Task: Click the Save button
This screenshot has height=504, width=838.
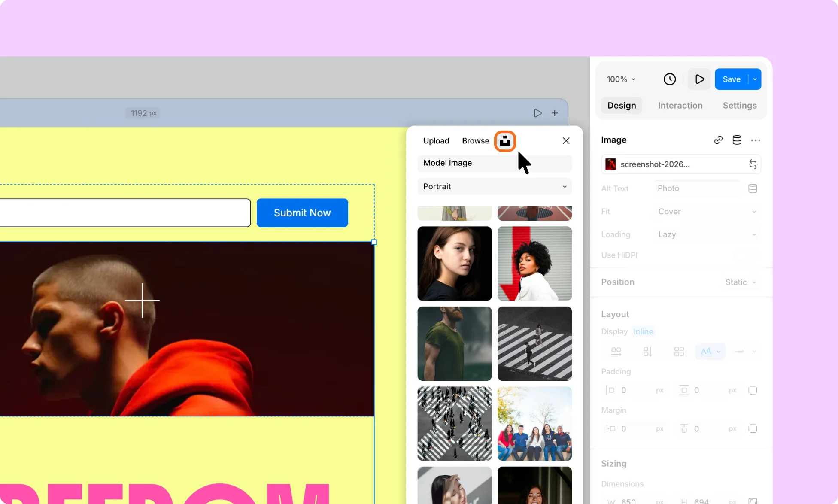Action: pyautogui.click(x=732, y=79)
